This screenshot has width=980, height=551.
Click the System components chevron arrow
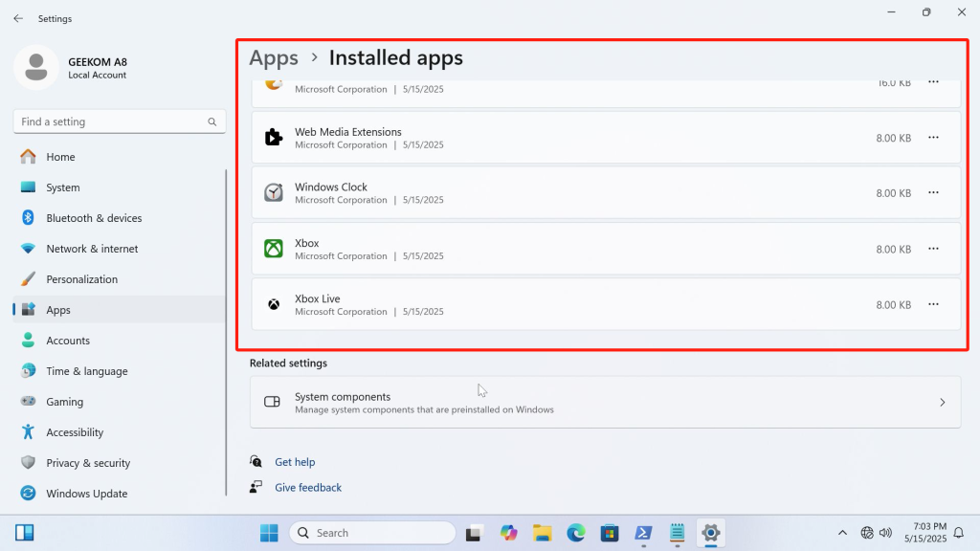(x=943, y=403)
